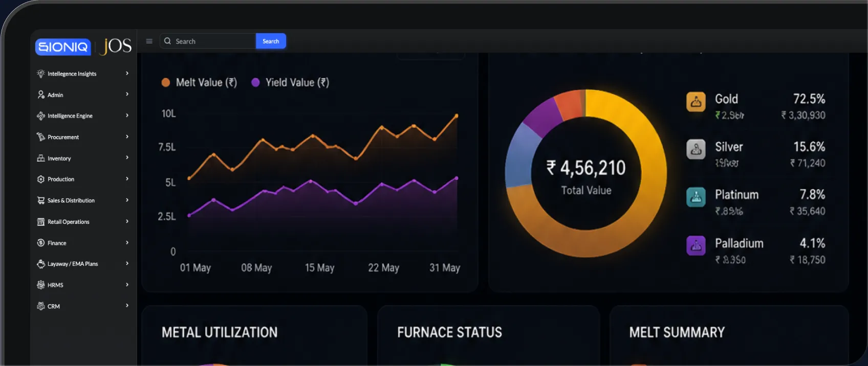Click the Layaway / EMA Plans icon

click(x=41, y=264)
